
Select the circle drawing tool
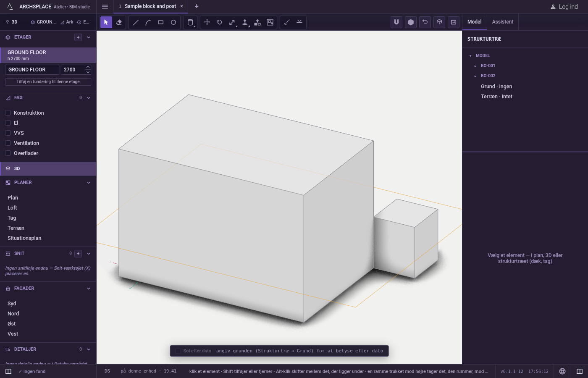coord(173,22)
